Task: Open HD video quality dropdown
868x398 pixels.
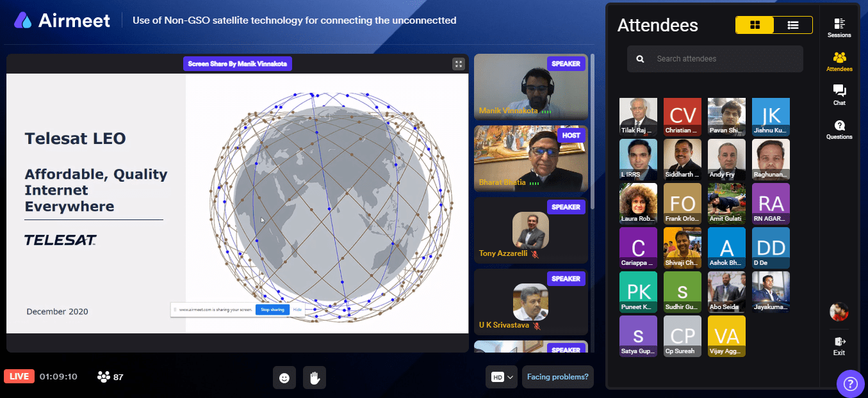Action: [502, 378]
